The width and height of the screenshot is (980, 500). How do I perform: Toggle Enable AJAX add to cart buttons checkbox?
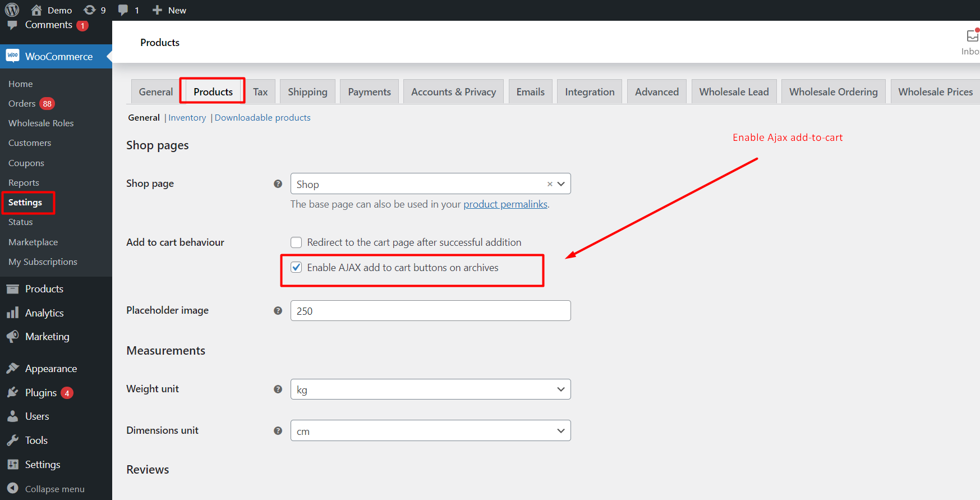(296, 267)
